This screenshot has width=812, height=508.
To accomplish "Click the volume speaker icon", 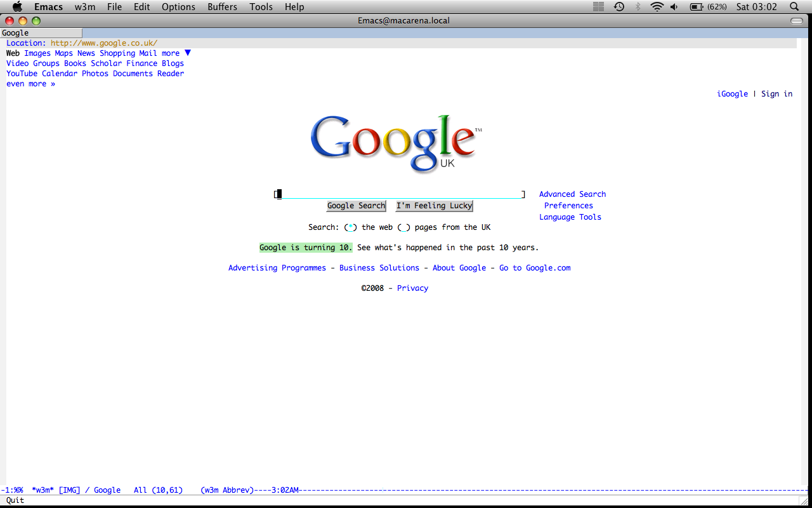I will point(674,6).
